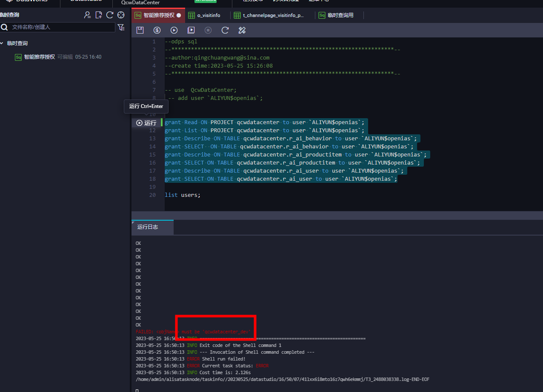Click the 'grant List ON PROJECT' line
This screenshot has width=543, height=392.
pyautogui.click(x=265, y=131)
